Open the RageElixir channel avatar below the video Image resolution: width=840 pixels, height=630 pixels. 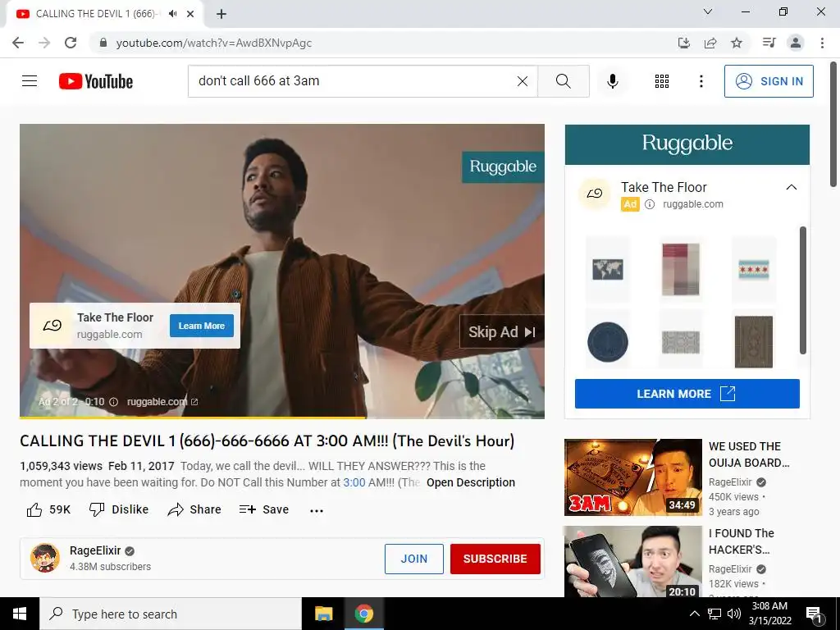click(x=45, y=558)
